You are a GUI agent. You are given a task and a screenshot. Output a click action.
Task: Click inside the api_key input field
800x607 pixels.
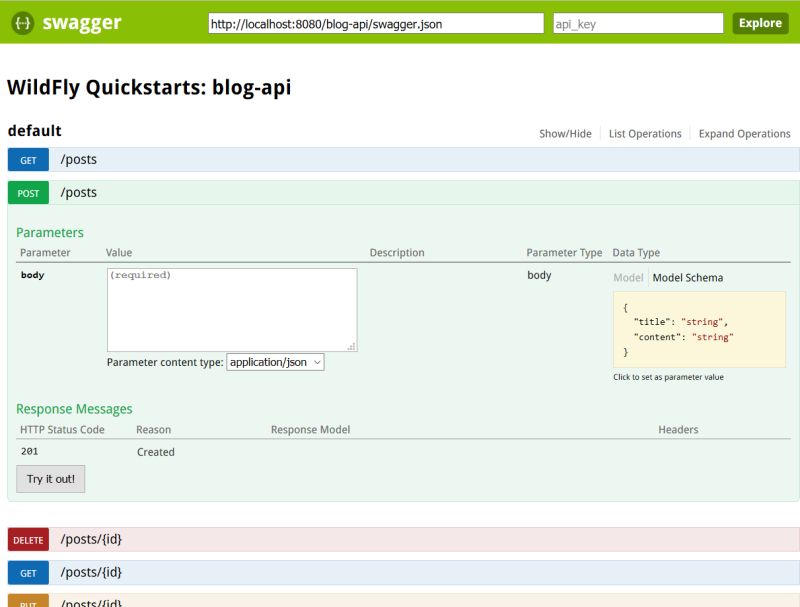637,22
